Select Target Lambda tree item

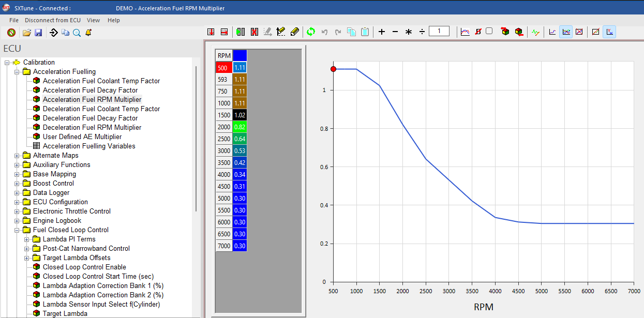tap(65, 314)
